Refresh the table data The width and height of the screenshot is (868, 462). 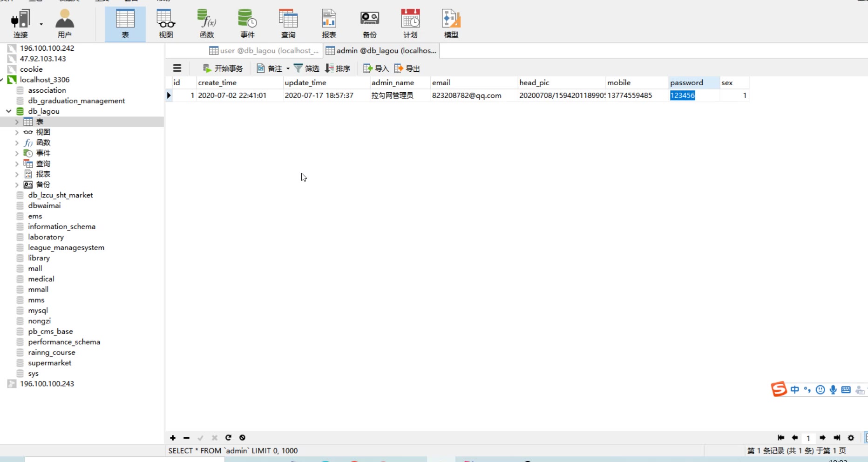coord(228,438)
